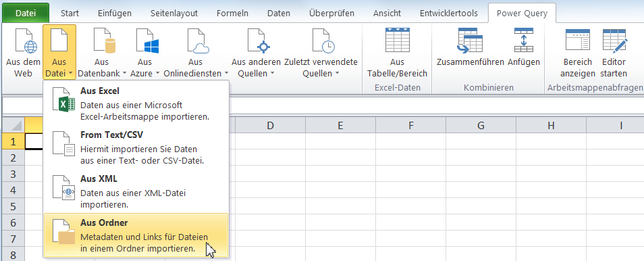This screenshot has width=644, height=261.
Task: Launch Editor starten pencil icon
Action: point(614,41)
